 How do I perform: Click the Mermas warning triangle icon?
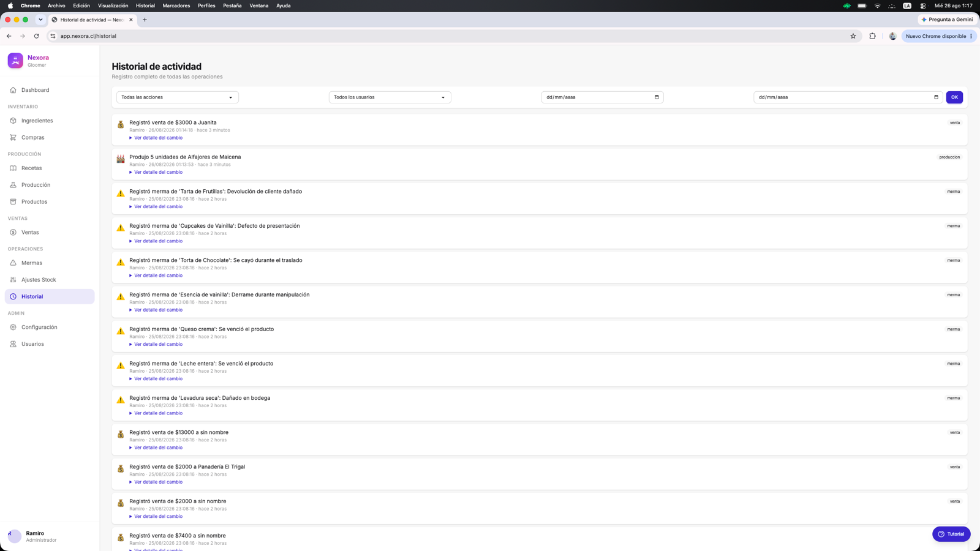pos(13,263)
